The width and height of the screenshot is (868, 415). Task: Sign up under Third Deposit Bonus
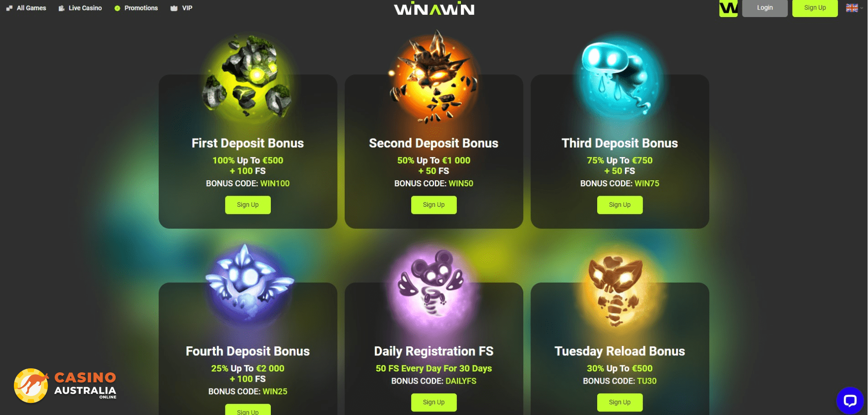point(620,205)
